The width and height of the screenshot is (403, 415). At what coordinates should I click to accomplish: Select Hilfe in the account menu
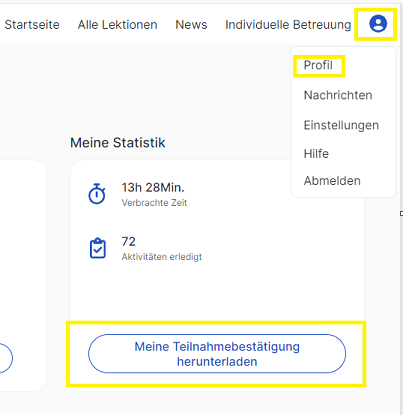click(x=316, y=154)
